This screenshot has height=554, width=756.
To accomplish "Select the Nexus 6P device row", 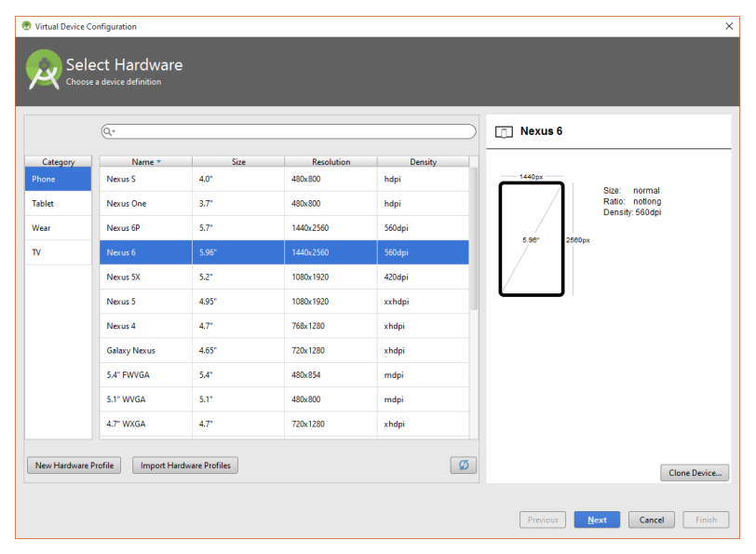I will click(284, 228).
